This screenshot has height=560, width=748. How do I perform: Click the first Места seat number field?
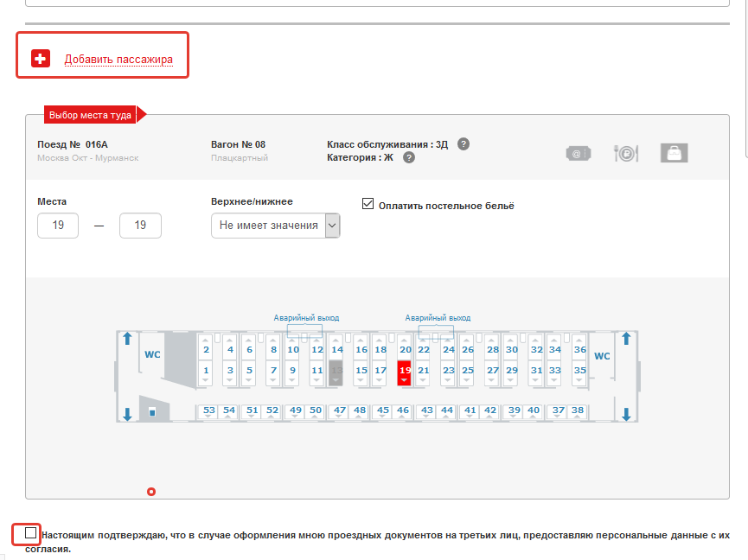58,226
